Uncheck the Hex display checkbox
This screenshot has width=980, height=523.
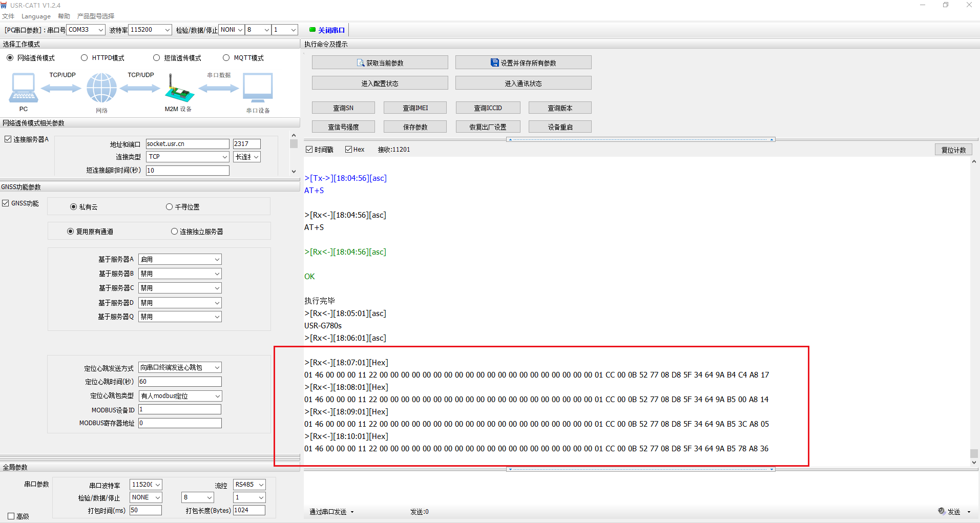click(349, 150)
